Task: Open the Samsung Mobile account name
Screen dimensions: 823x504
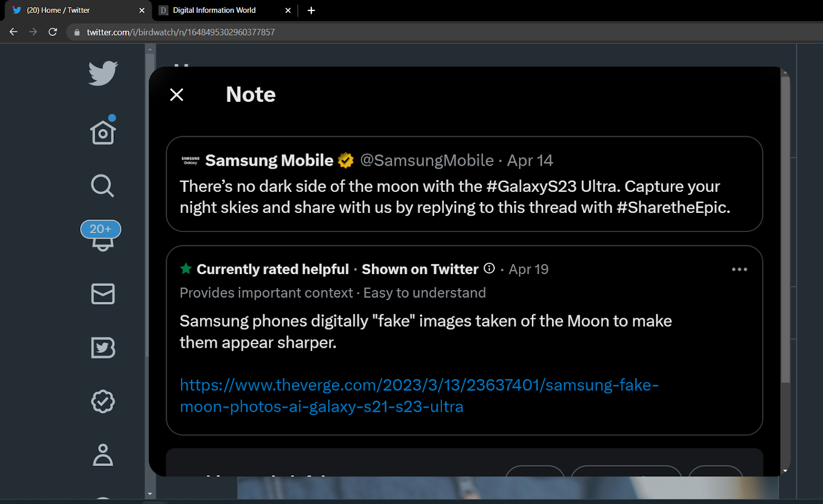Action: pos(269,160)
